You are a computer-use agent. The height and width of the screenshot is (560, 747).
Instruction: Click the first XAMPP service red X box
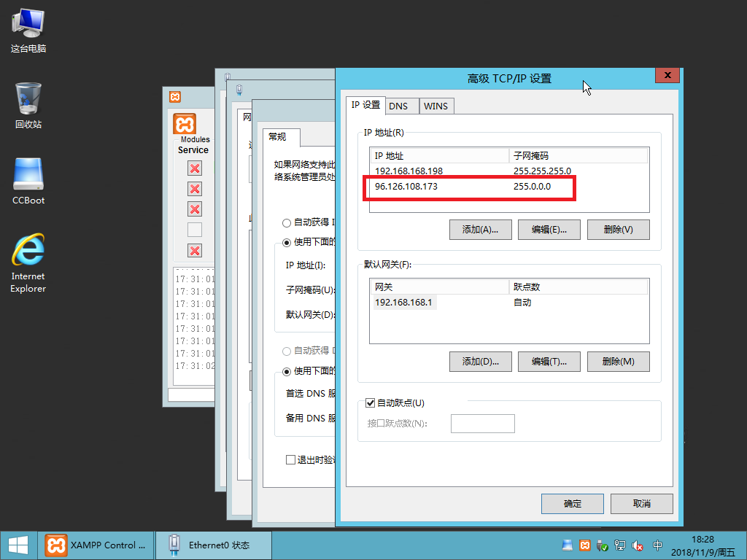tap(195, 169)
